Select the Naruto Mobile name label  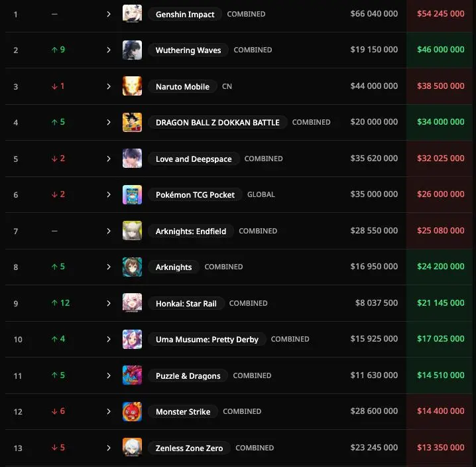[x=182, y=86]
